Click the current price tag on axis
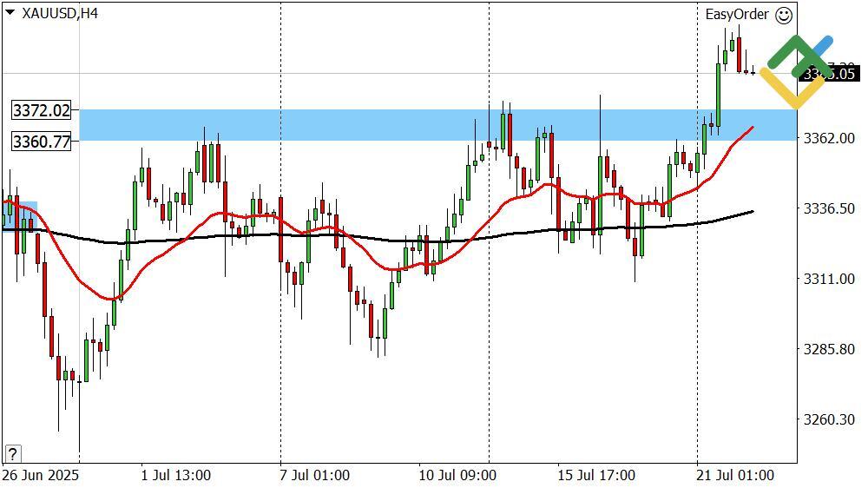 click(x=829, y=74)
